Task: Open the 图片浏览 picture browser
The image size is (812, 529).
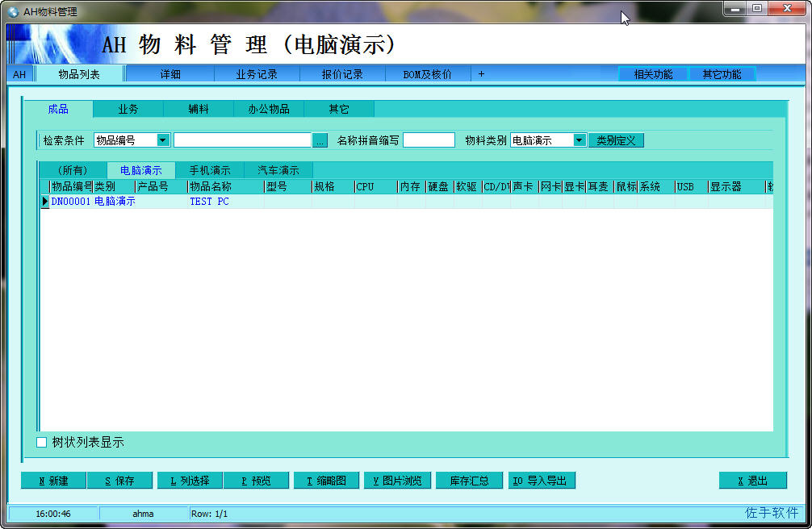Action: [397, 480]
